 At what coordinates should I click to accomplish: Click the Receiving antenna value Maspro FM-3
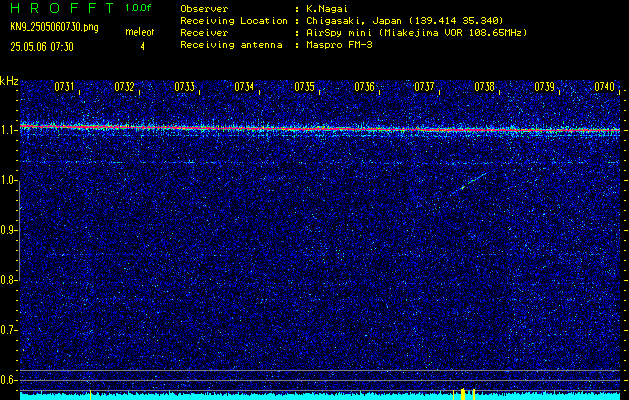(339, 45)
